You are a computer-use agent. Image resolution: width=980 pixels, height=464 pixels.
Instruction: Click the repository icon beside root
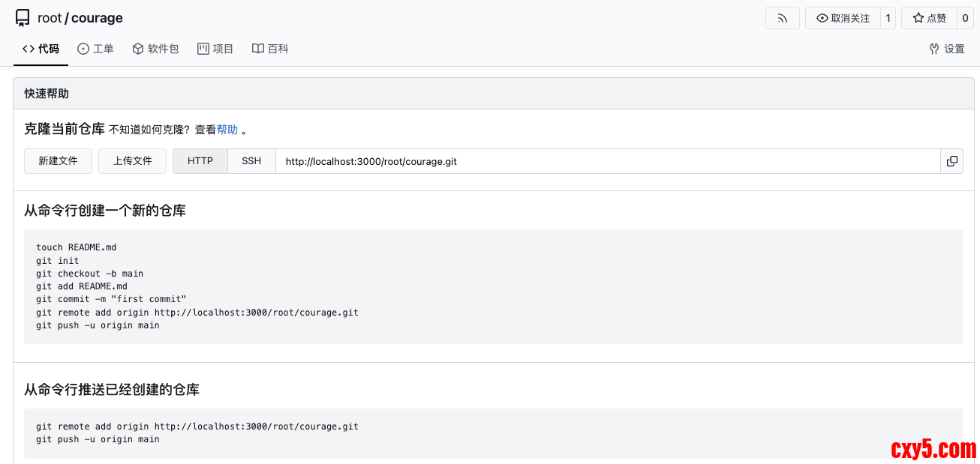tap(23, 18)
